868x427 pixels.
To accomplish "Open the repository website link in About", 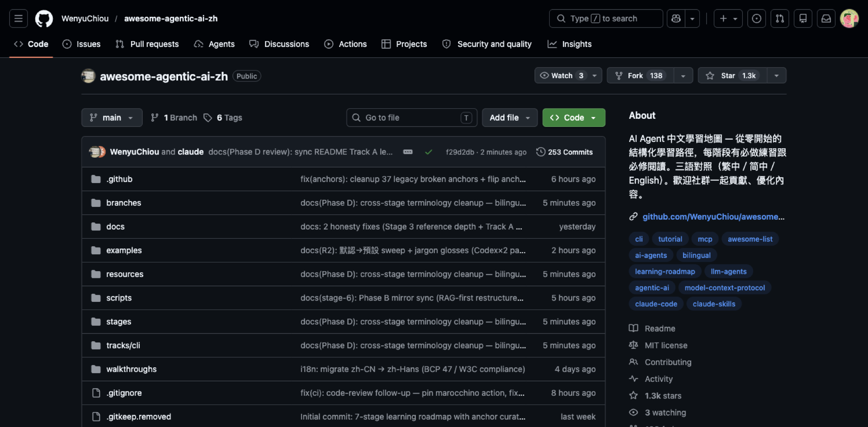I will 713,217.
